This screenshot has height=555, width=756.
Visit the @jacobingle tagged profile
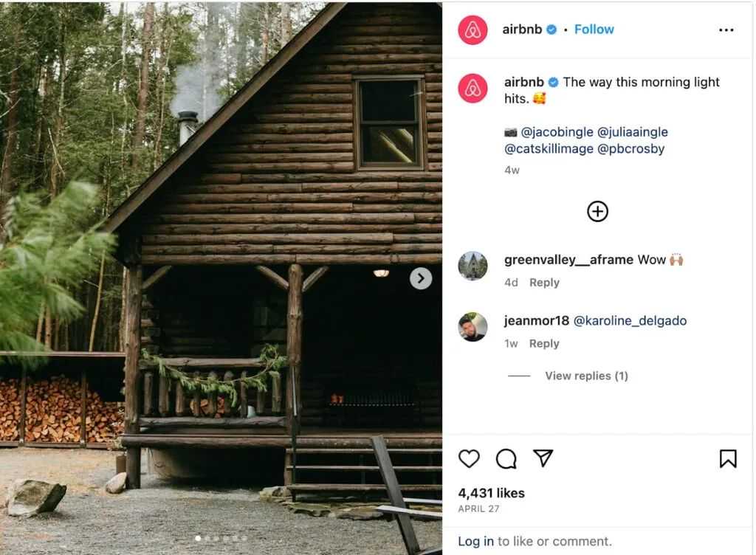[x=557, y=132]
